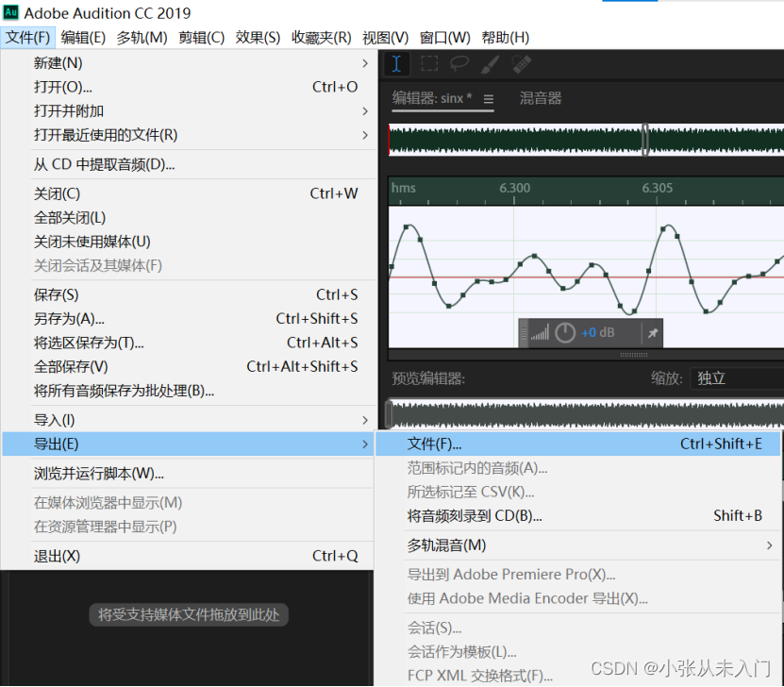This screenshot has height=687, width=784.
Task: Choose 全部关闭(L)
Action: (x=188, y=218)
